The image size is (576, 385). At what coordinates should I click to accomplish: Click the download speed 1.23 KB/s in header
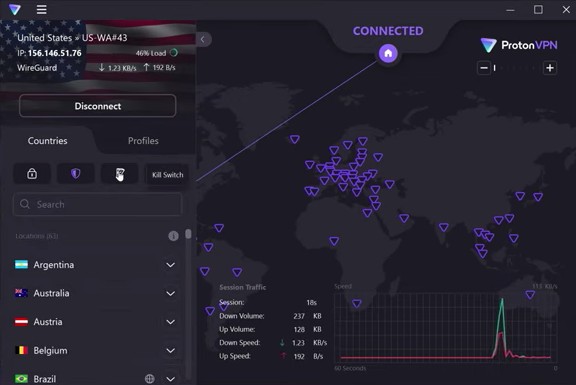[x=118, y=68]
